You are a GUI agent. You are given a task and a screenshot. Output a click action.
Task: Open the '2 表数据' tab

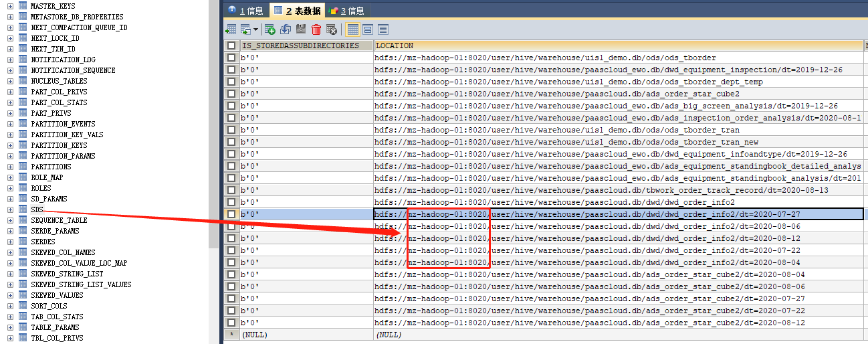[x=297, y=10]
